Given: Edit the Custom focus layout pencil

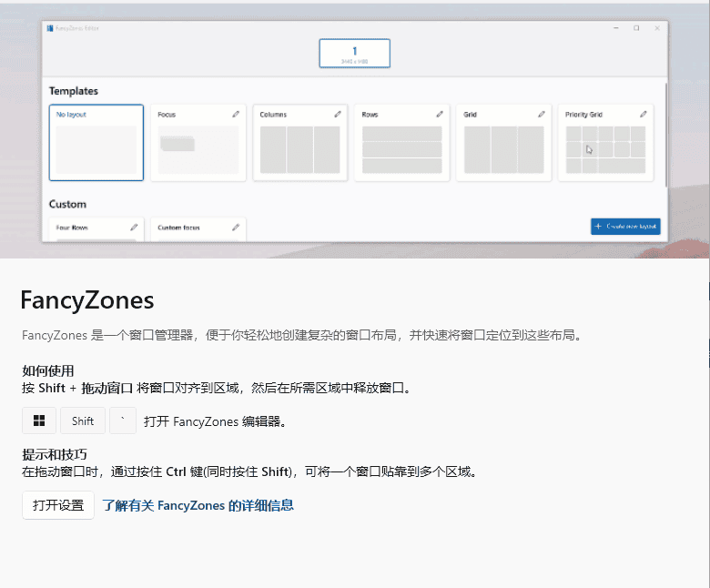Looking at the screenshot, I should (236, 228).
